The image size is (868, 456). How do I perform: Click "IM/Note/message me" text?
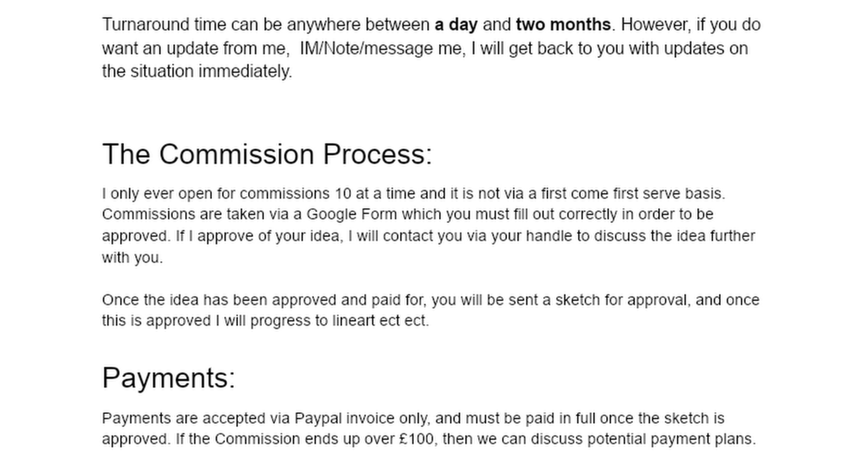[380, 48]
